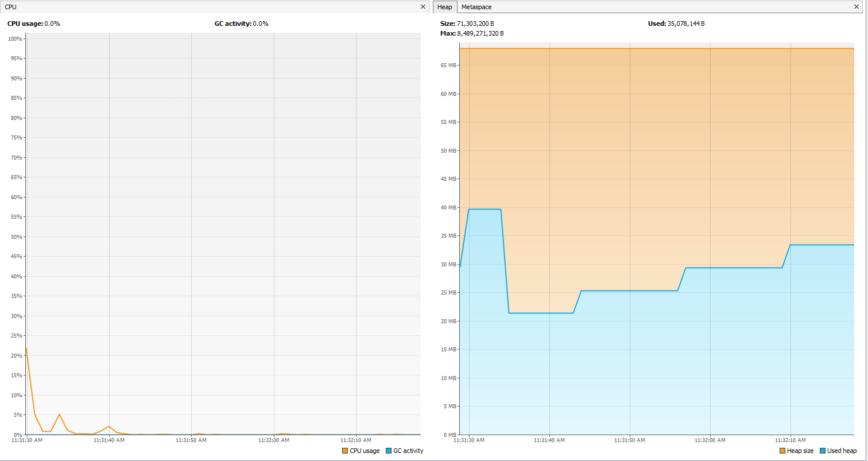868x461 pixels.
Task: Click 11:31:30 AM on heap time axis
Action: pyautogui.click(x=469, y=440)
